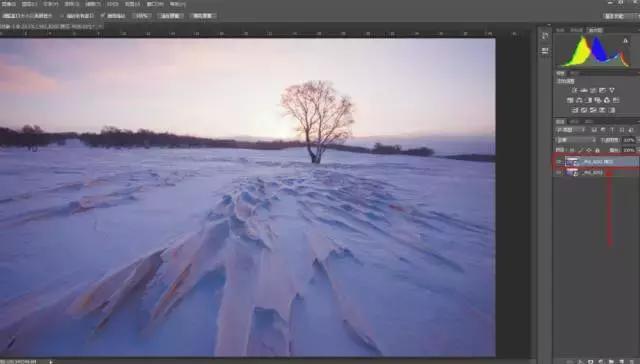
Task: Open the Type menu
Action: pos(50,4)
